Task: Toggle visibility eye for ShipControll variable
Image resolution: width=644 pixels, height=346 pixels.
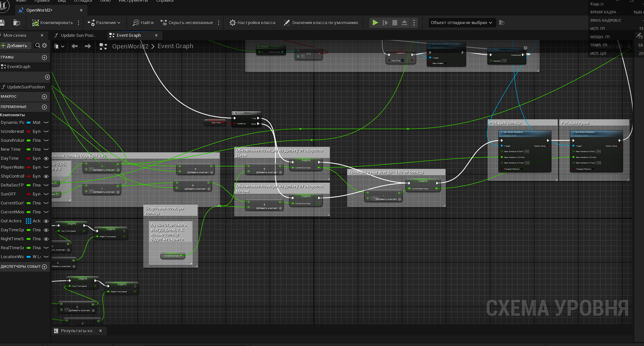Action: 46,176
